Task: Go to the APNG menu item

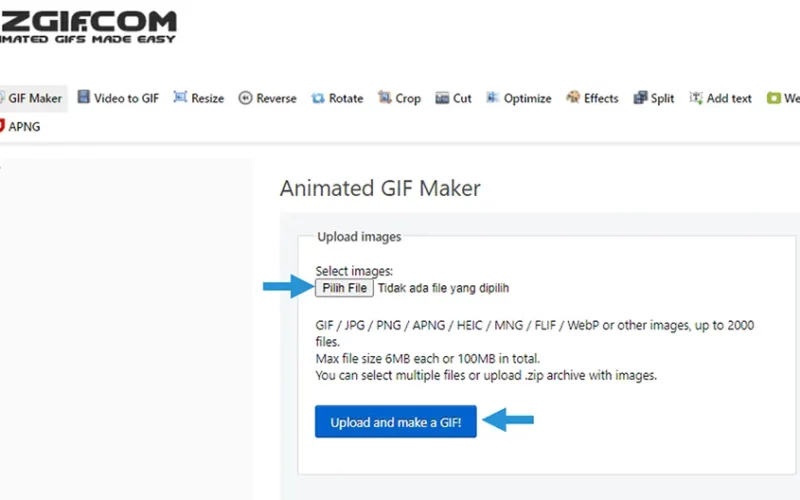Action: 20,127
